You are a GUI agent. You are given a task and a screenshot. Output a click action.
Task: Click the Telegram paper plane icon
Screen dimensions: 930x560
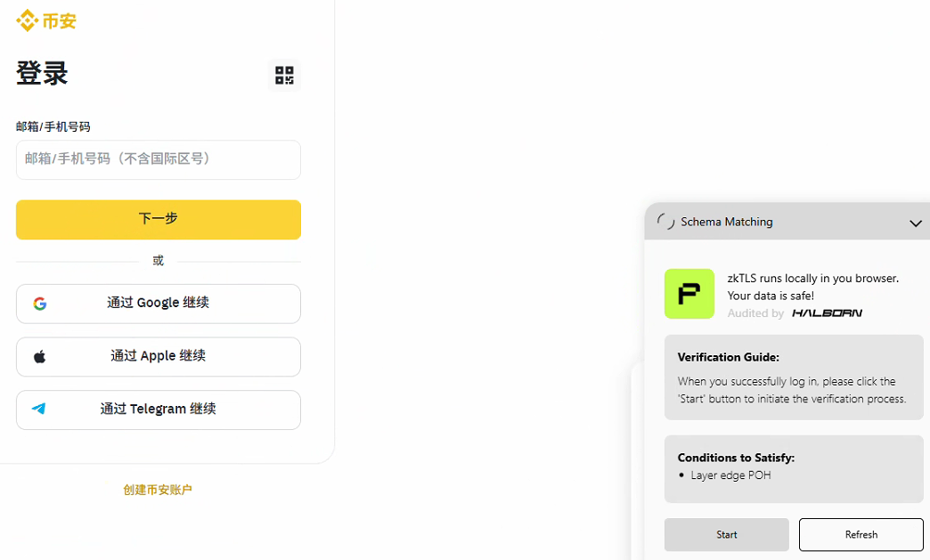38,409
